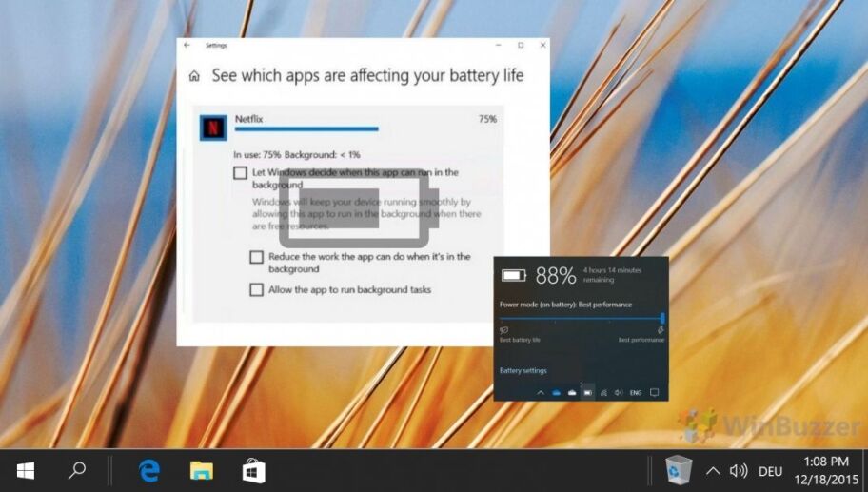This screenshot has width=868, height=492.
Task: Click the Best battery life leaf icon
Action: click(503, 330)
